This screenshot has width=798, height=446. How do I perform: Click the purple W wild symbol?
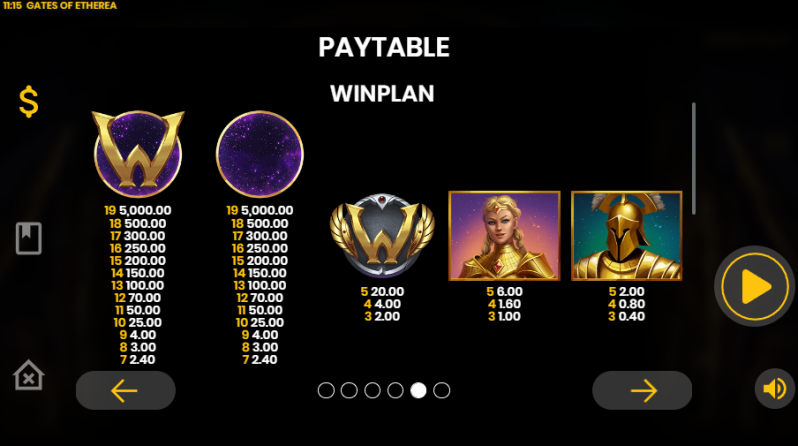click(x=138, y=154)
